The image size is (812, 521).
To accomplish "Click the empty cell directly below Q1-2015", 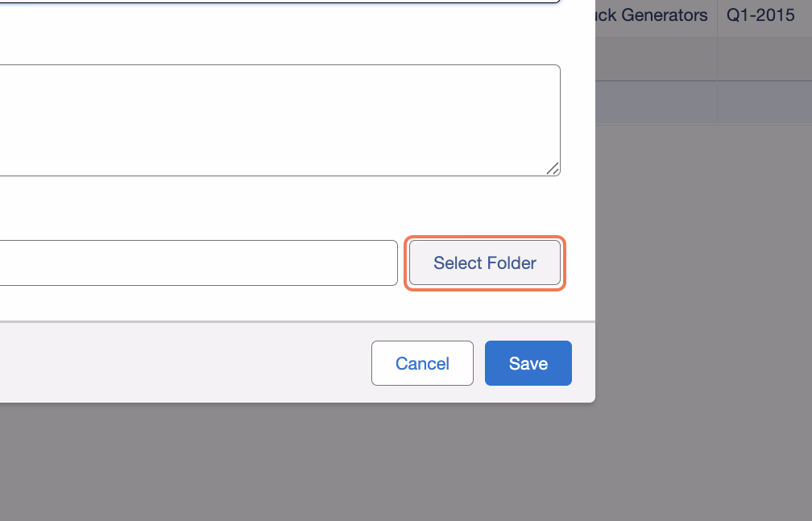I will pyautogui.click(x=764, y=59).
